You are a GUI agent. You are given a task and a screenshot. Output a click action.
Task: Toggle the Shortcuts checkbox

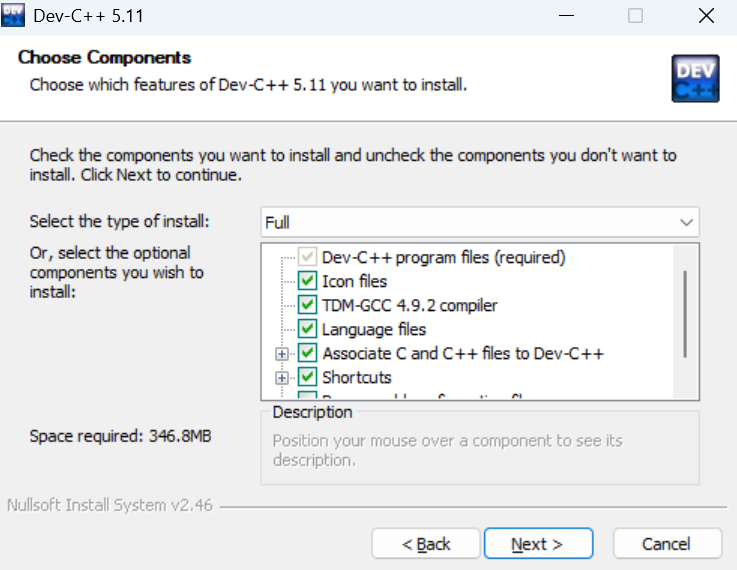[x=307, y=377]
